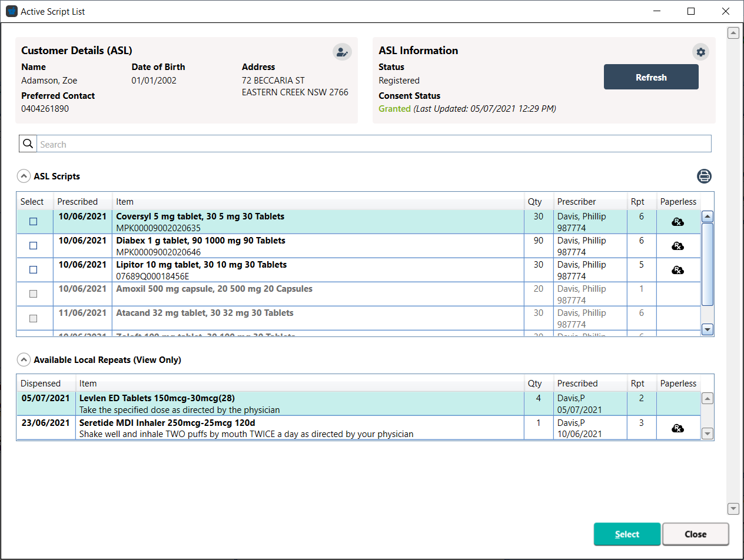Click Prescribed column header in Local Repeats
Image resolution: width=744 pixels, height=560 pixels.
click(x=589, y=383)
